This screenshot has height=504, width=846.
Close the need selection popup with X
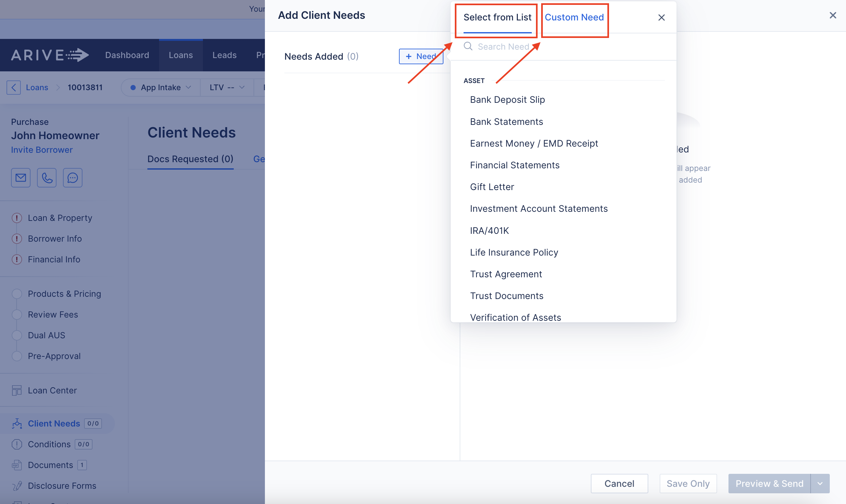661,17
